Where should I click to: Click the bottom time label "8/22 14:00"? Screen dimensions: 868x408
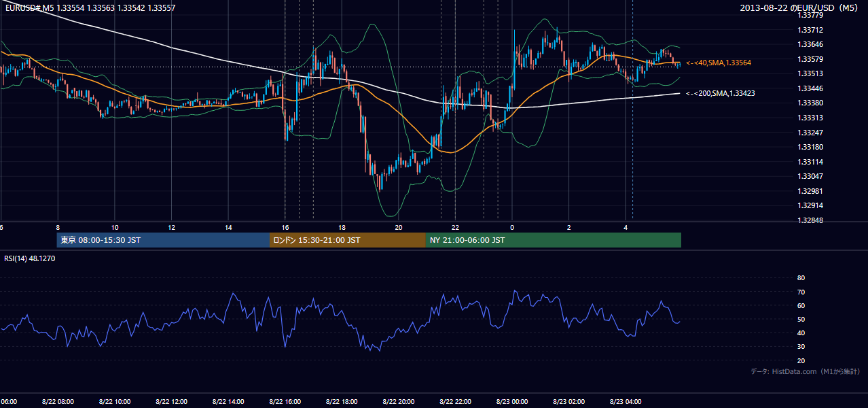point(228,402)
